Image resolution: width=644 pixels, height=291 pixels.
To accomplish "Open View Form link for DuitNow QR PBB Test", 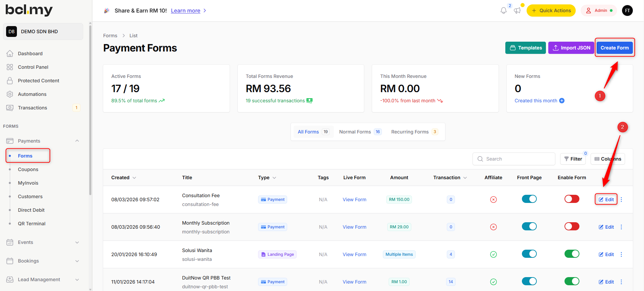I will [354, 282].
